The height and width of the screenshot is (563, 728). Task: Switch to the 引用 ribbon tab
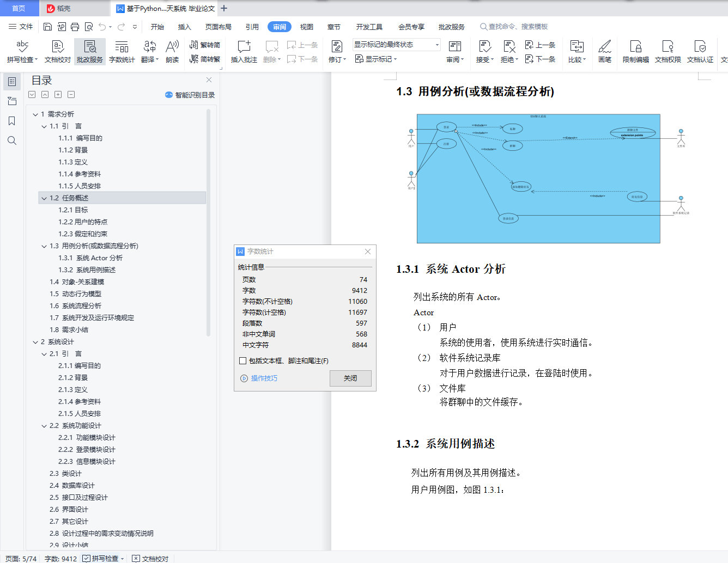[252, 27]
